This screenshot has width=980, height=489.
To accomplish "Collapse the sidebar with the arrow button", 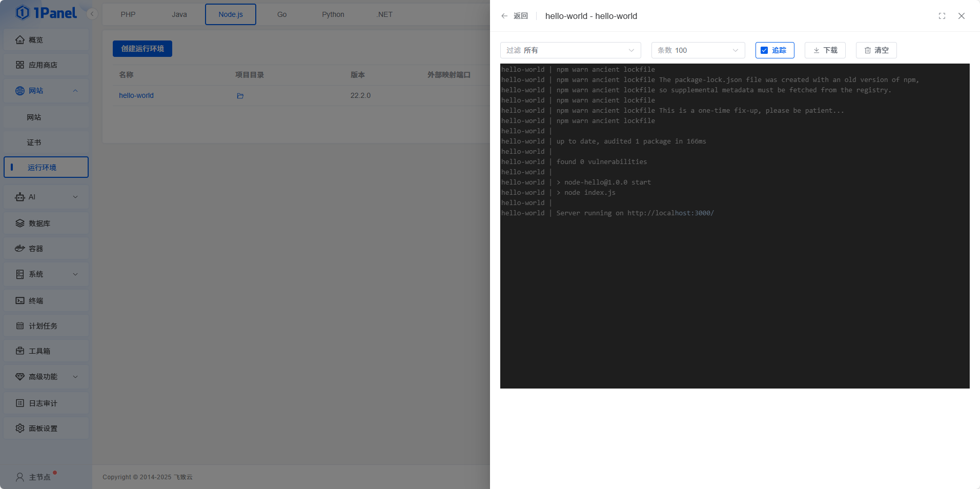I will click(x=92, y=14).
